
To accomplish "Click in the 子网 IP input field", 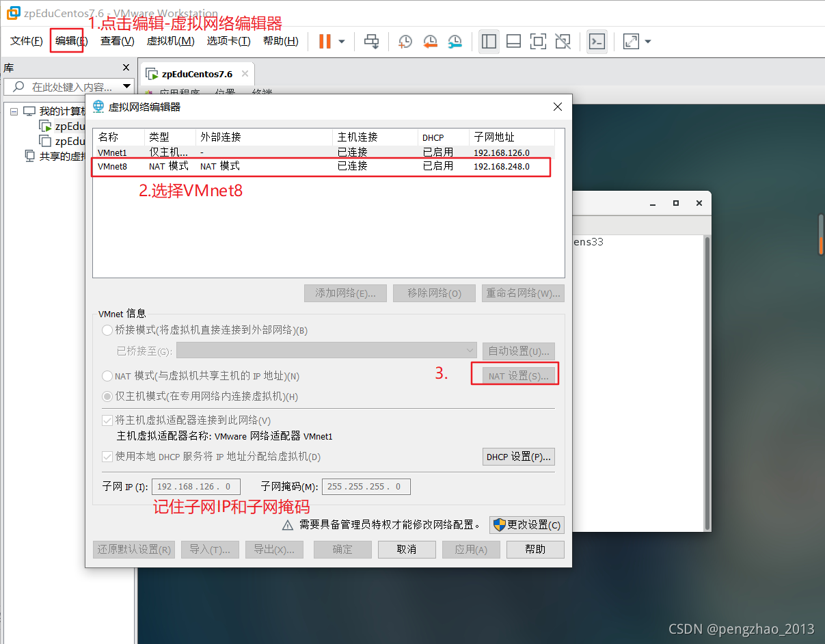I will [x=196, y=487].
